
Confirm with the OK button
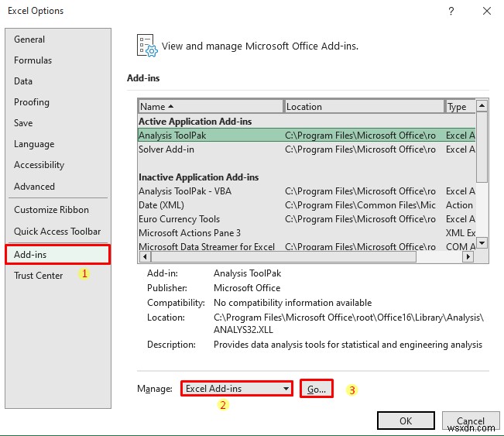pos(406,421)
